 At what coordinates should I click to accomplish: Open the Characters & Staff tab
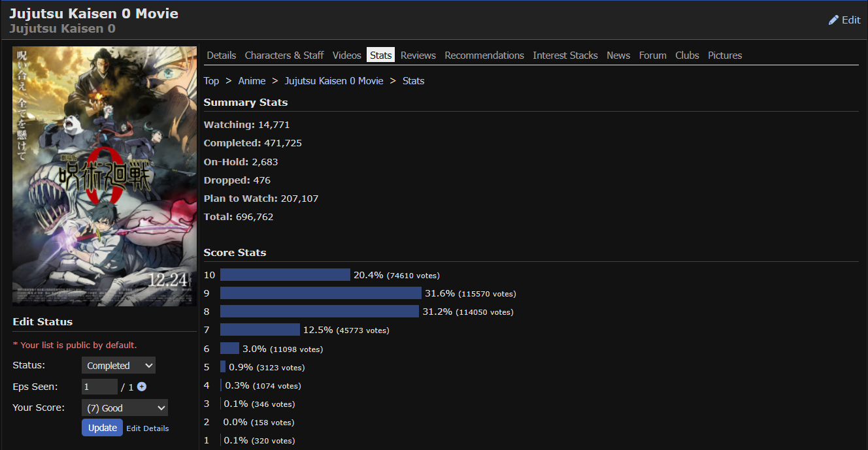[x=284, y=56]
